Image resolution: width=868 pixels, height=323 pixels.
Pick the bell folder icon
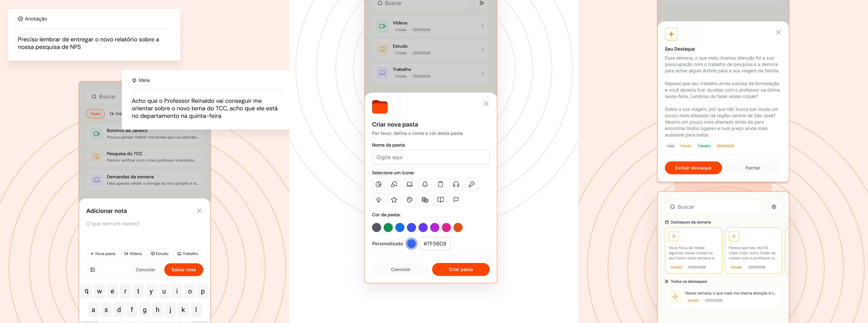[425, 184]
